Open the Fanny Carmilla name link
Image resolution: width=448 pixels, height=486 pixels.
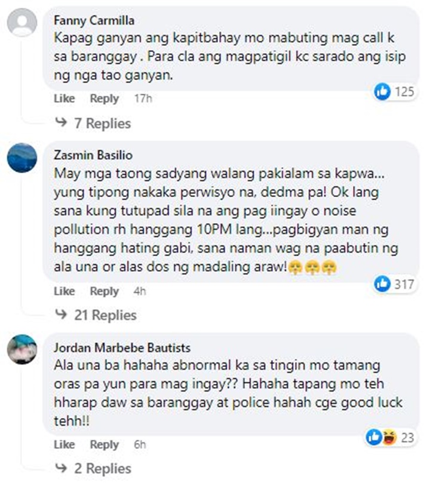coord(94,21)
